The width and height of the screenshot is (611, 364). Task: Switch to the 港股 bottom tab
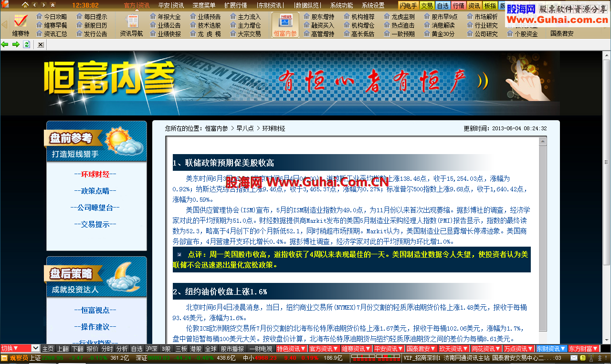[196, 349]
